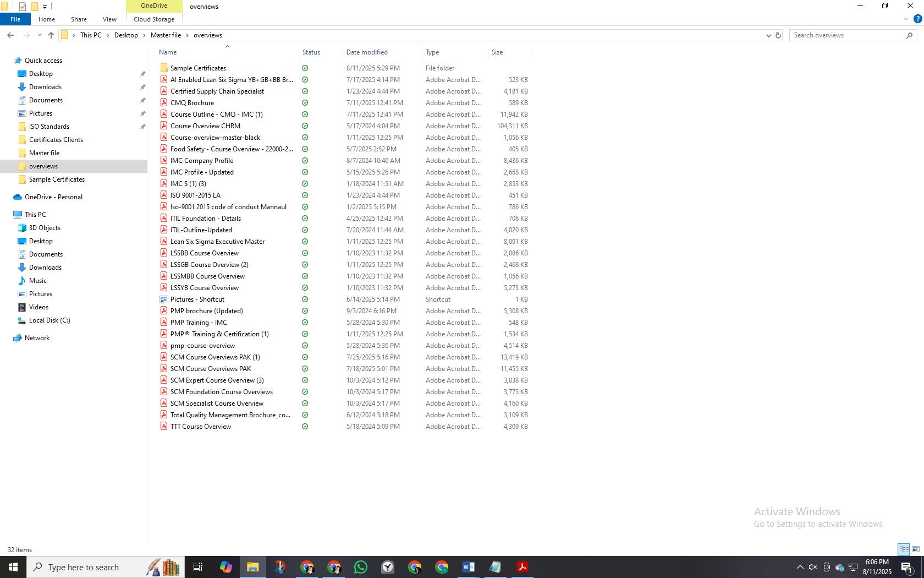Viewport: 924px width, 578px height.
Task: Open the Cloud Storage ribbon tab
Action: (154, 19)
